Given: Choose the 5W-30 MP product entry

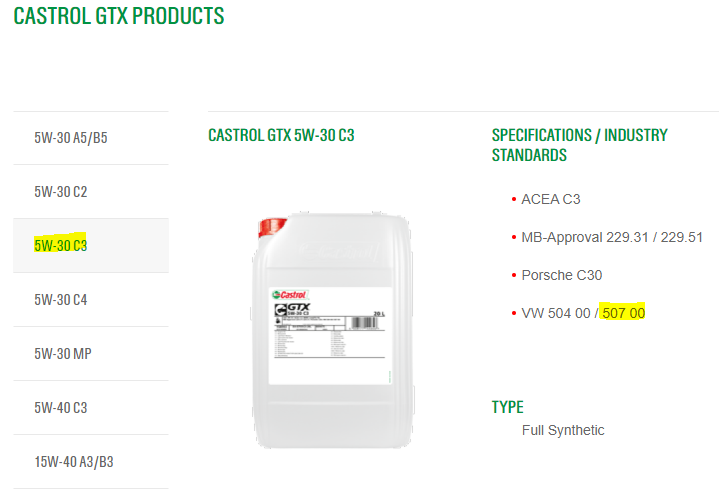Looking at the screenshot, I should [x=91, y=354].
